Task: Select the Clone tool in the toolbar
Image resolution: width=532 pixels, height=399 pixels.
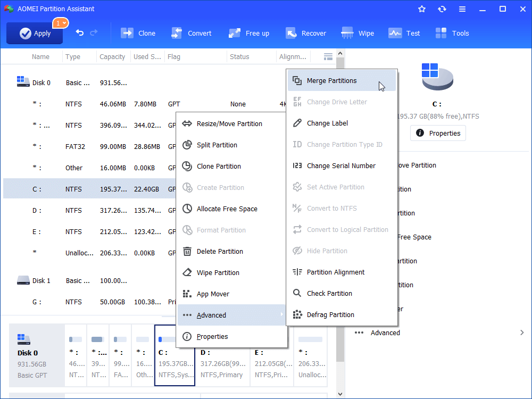Action: [138, 33]
